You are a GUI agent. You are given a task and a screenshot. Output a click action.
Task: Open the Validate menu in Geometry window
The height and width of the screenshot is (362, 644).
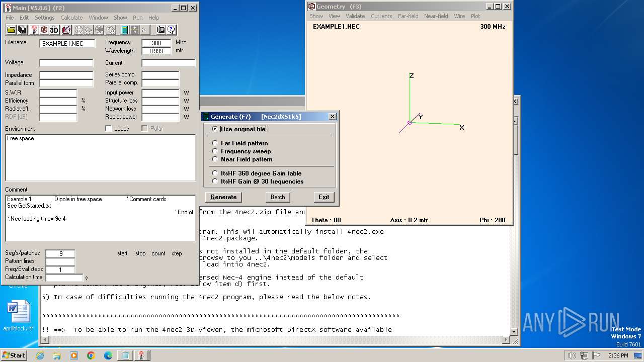[x=355, y=16]
